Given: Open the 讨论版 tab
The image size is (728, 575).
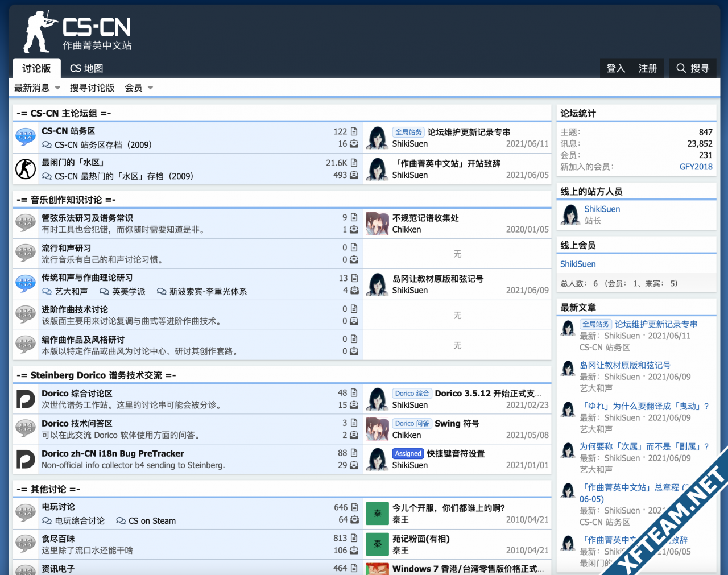Looking at the screenshot, I should pos(36,68).
